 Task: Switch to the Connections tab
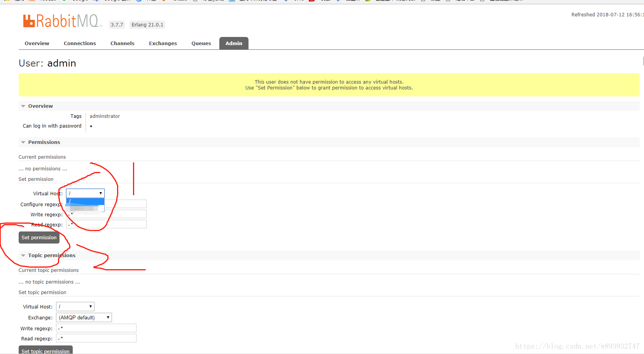pyautogui.click(x=80, y=43)
